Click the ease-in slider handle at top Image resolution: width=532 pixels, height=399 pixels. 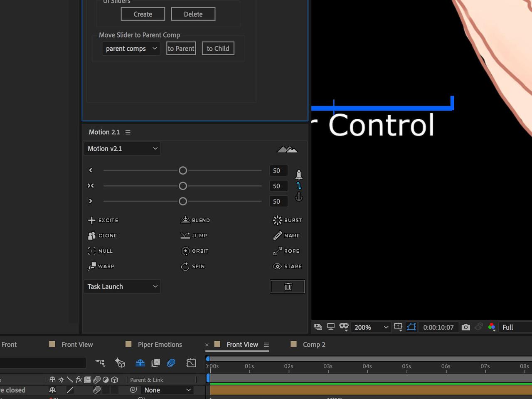[x=182, y=170]
